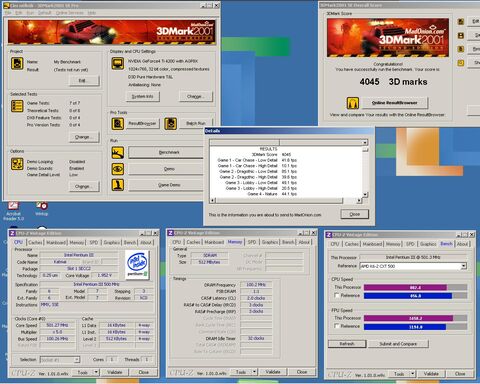Click the Benchmark run button
Screen dimensions: 480x384
click(166, 152)
